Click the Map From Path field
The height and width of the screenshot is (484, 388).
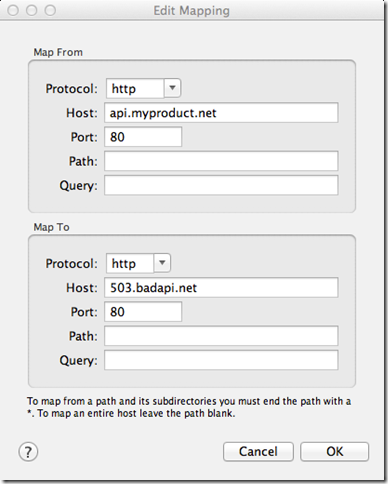tap(221, 161)
